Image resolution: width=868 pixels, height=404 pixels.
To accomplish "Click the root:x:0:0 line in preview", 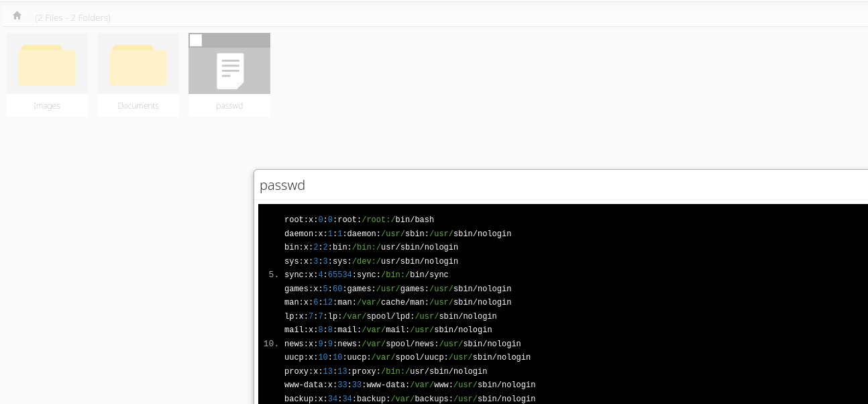I will point(359,220).
